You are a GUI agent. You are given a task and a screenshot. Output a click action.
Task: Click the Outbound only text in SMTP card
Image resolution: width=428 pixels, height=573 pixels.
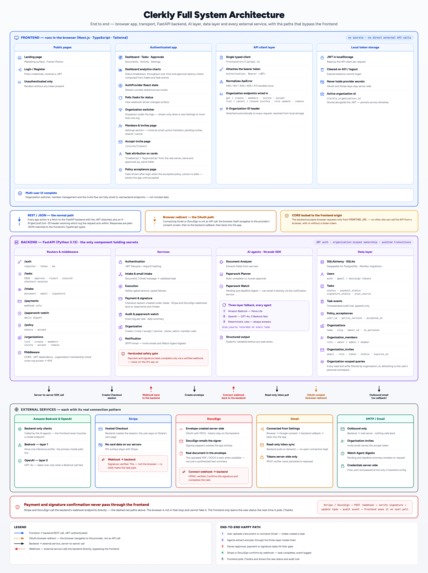pos(356,428)
